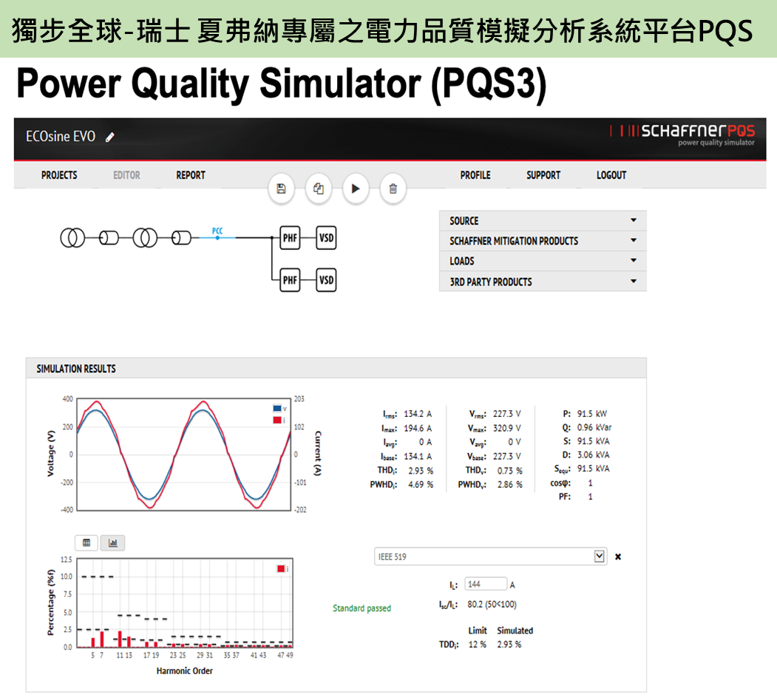
Task: Select the upper VSD drive block
Action: pos(326,238)
